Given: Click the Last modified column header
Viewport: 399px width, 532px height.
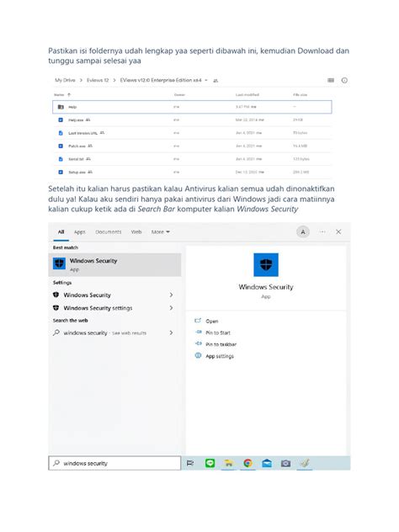Looking at the screenshot, I should pyautogui.click(x=247, y=94).
